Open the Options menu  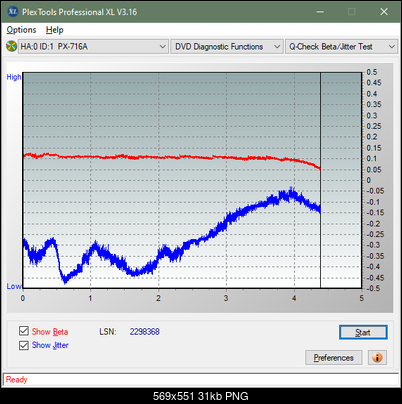point(21,30)
